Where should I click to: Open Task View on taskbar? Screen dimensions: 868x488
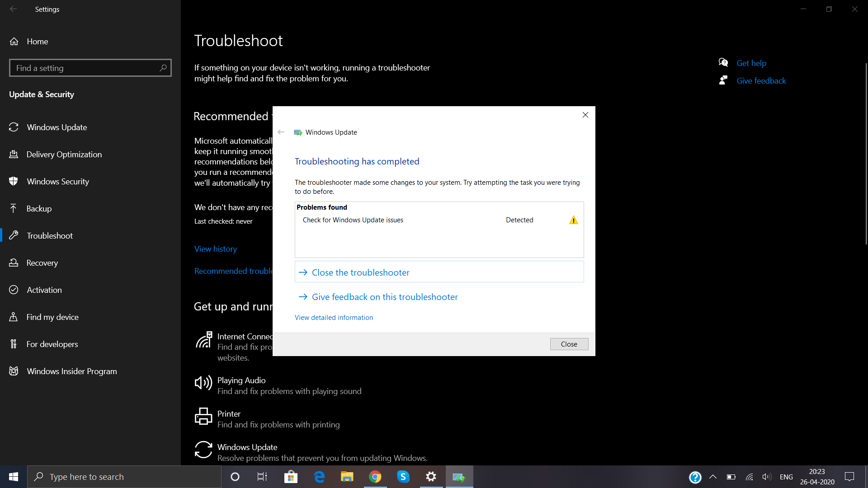[262, 477]
